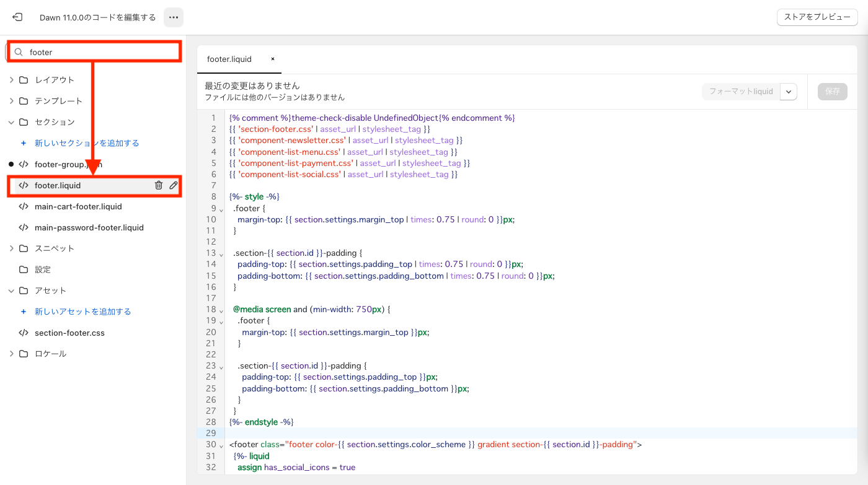Click the exit editor back icon
Viewport: 868px width, 485px height.
click(x=17, y=17)
